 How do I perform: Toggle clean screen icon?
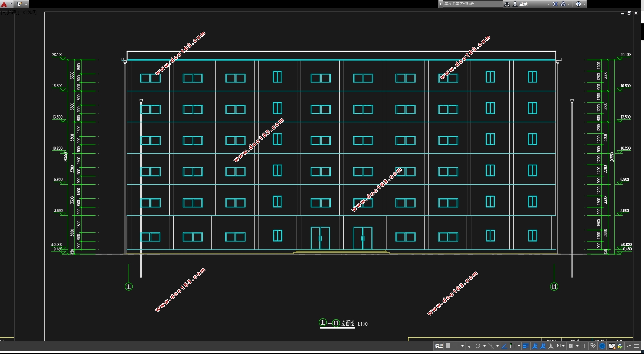click(x=629, y=346)
